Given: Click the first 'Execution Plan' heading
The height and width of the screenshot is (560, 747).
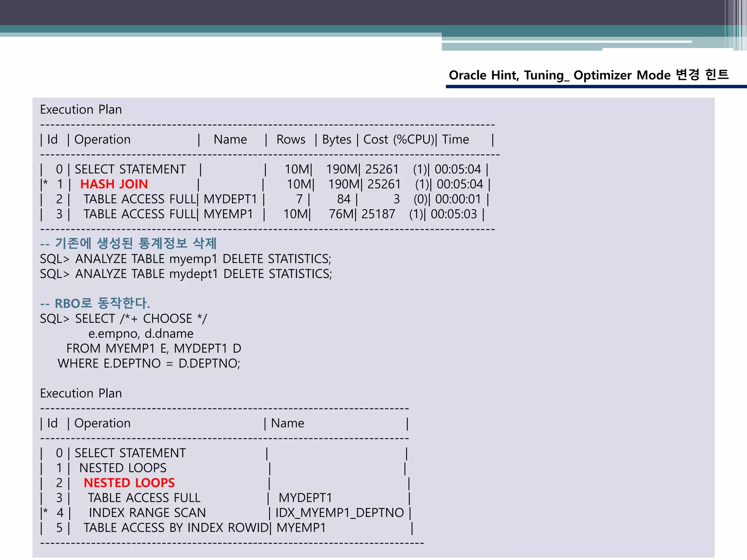Looking at the screenshot, I should pyautogui.click(x=81, y=109).
